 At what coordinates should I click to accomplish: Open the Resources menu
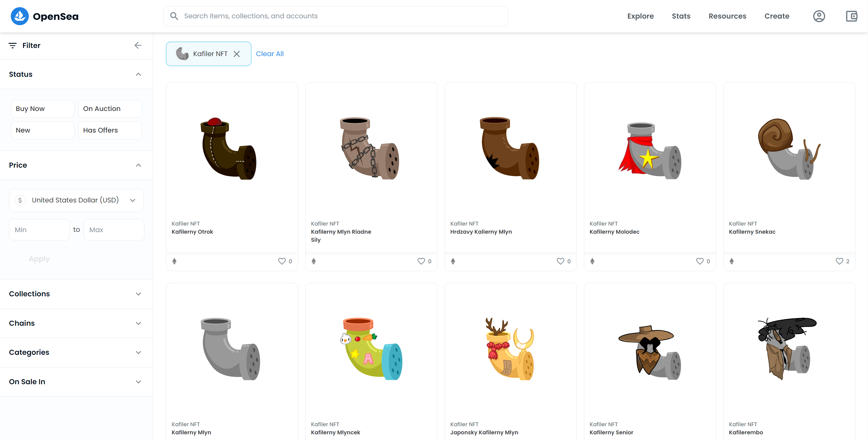tap(727, 16)
